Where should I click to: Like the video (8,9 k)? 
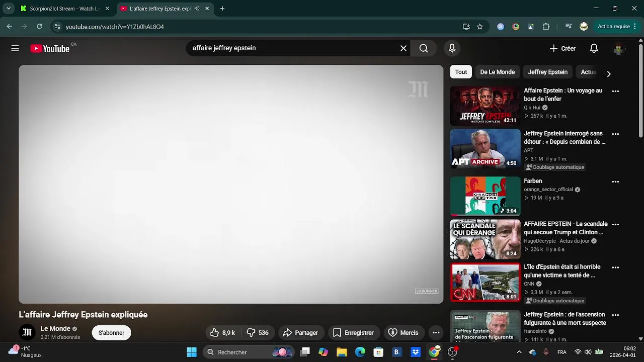pyautogui.click(x=222, y=333)
